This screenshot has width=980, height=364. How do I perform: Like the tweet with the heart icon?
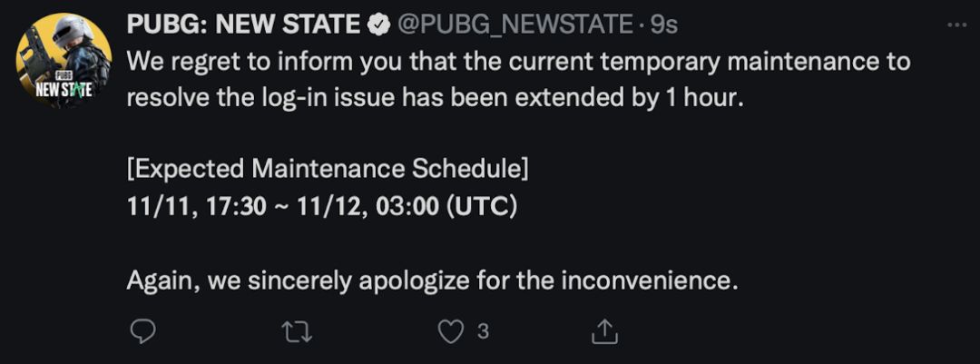coord(451,331)
